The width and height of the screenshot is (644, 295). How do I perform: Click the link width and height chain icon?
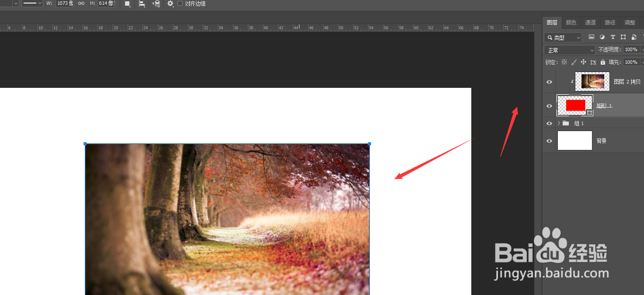pyautogui.click(x=81, y=3)
